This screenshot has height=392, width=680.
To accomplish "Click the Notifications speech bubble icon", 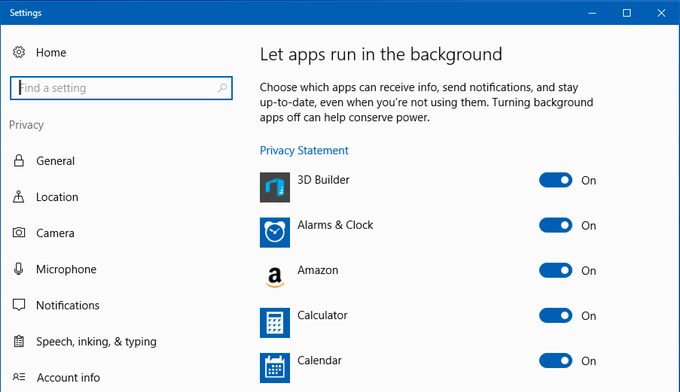I will click(x=19, y=305).
